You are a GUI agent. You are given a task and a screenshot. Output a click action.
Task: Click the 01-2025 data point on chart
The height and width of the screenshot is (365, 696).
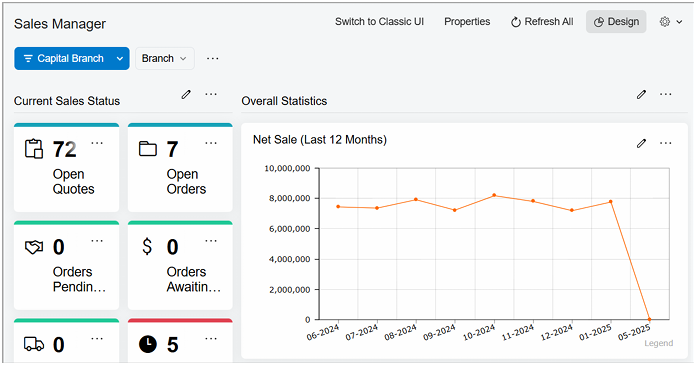pyautogui.click(x=611, y=202)
